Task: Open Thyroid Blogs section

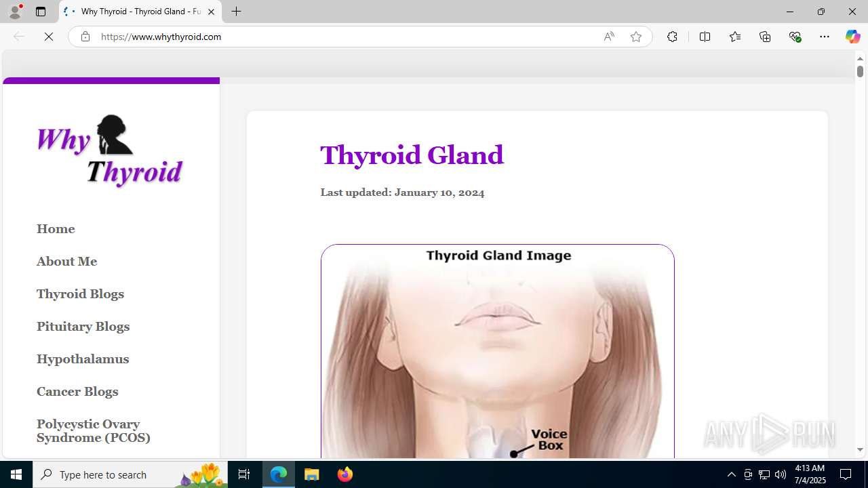Action: (80, 294)
